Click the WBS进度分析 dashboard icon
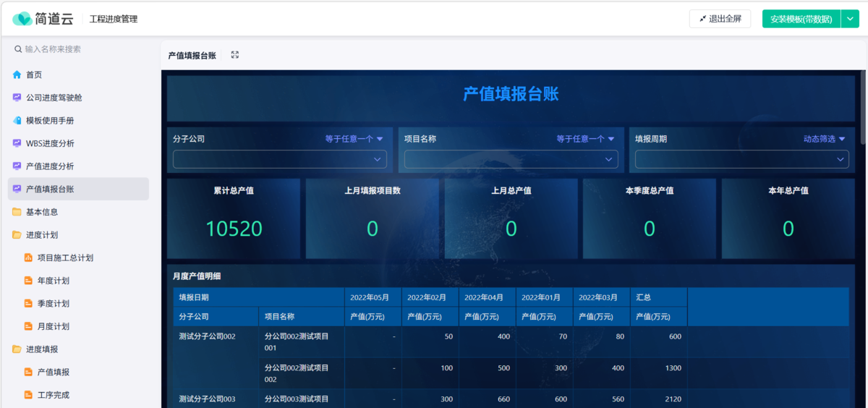This screenshot has height=408, width=868. click(x=17, y=143)
